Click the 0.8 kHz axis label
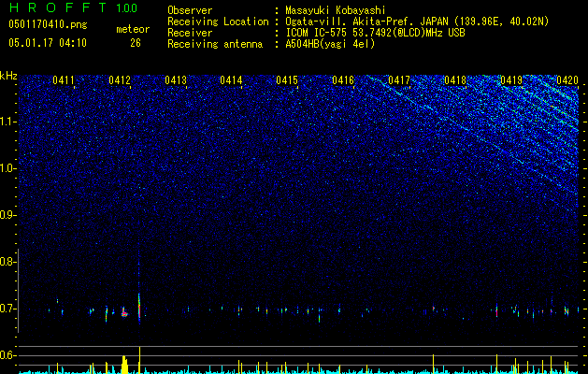The width and height of the screenshot is (588, 374). pos(7,262)
